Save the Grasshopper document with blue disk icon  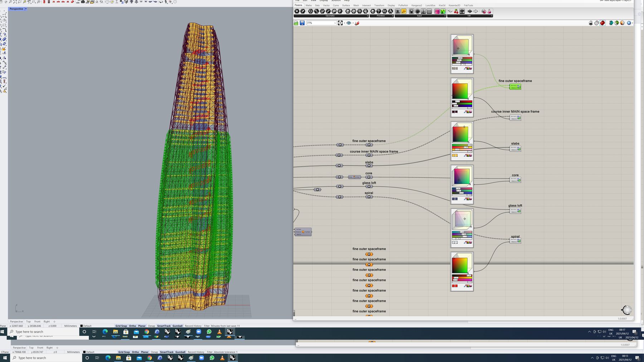point(302,23)
